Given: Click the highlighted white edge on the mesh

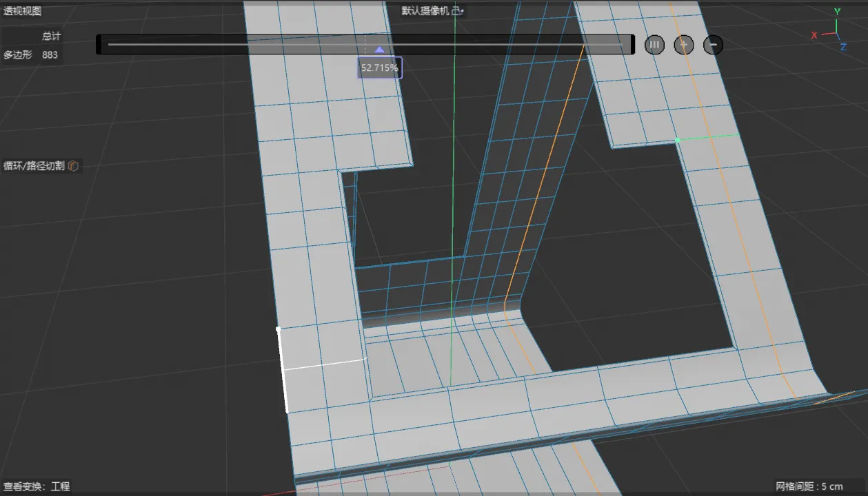Looking at the screenshot, I should pyautogui.click(x=282, y=370).
